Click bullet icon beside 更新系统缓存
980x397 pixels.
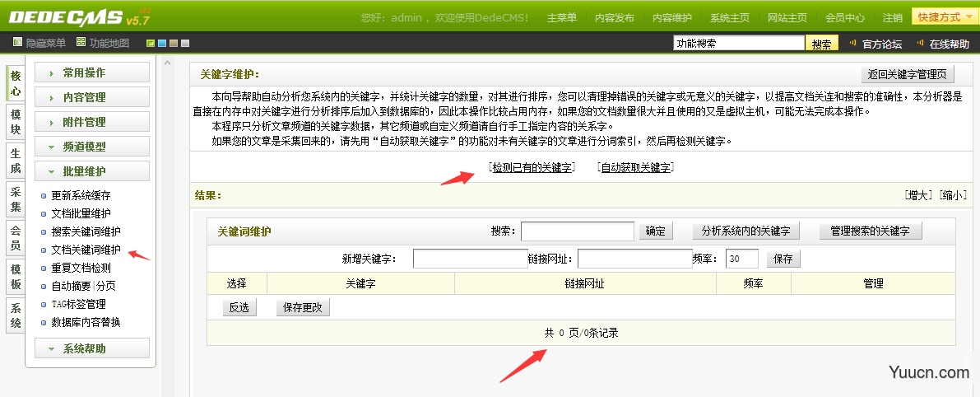(x=44, y=196)
